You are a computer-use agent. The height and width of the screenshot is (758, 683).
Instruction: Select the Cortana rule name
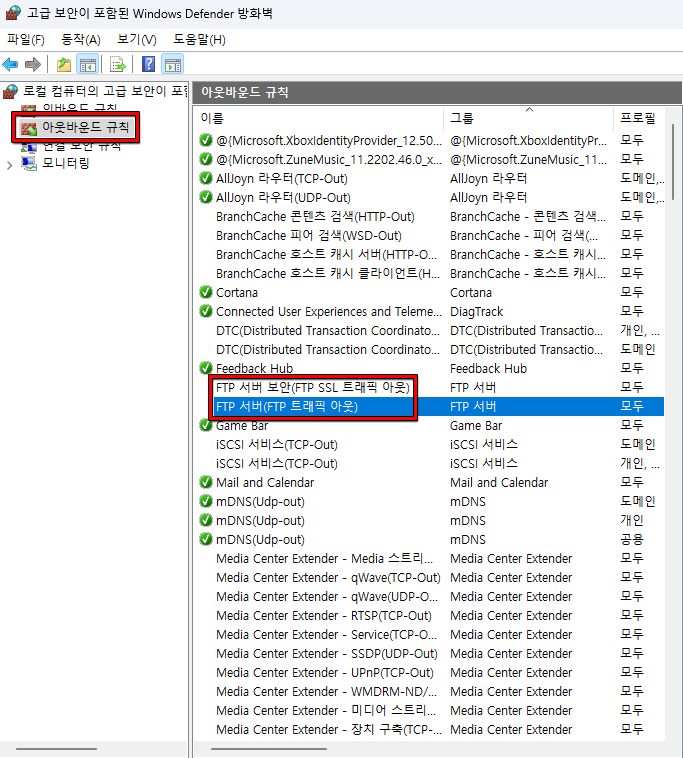(x=237, y=292)
